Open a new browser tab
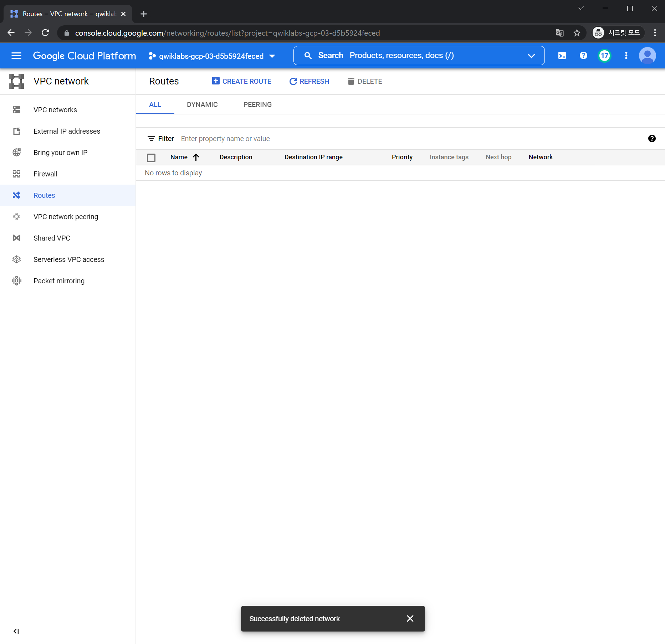 click(143, 14)
